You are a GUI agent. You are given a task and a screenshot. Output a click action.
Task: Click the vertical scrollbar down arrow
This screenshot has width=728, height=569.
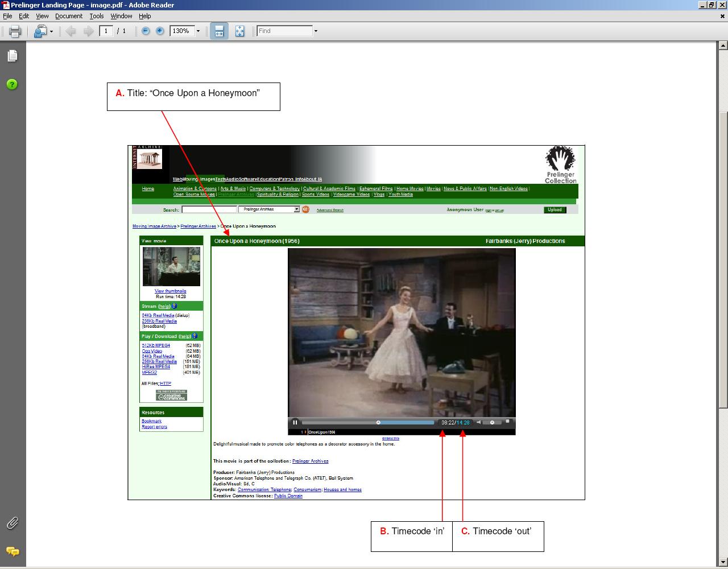tap(723, 562)
